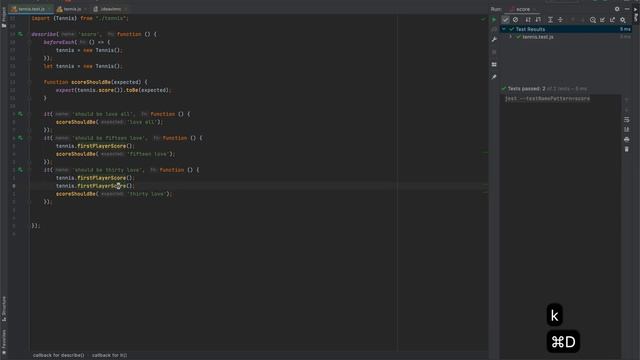
Task: Run 'should be love all' test gutter icon
Action: tap(20, 114)
